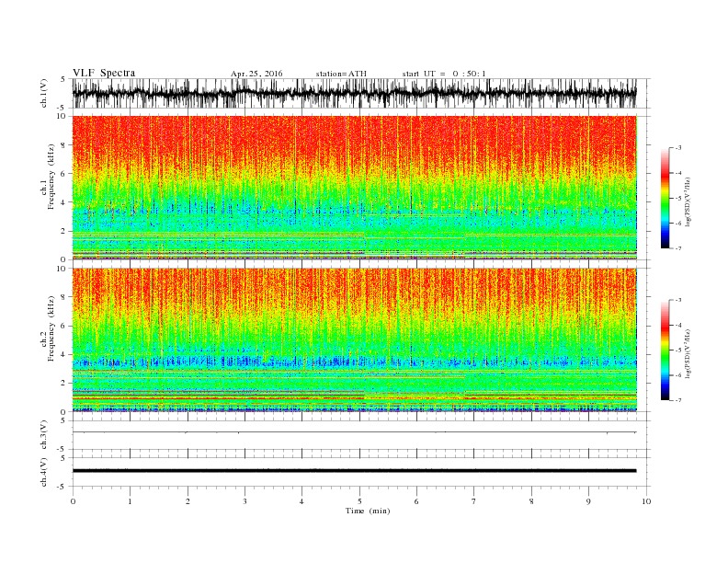
Task: Click the "Time (min)" axis label
Action: (x=368, y=511)
